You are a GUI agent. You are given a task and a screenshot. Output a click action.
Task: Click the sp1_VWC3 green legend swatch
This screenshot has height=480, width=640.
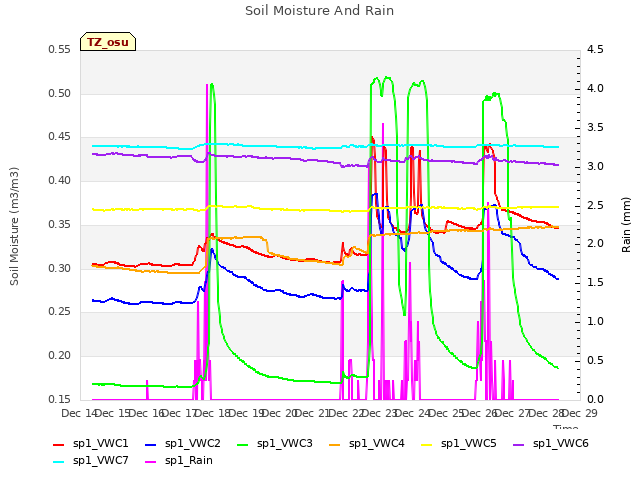tap(243, 444)
